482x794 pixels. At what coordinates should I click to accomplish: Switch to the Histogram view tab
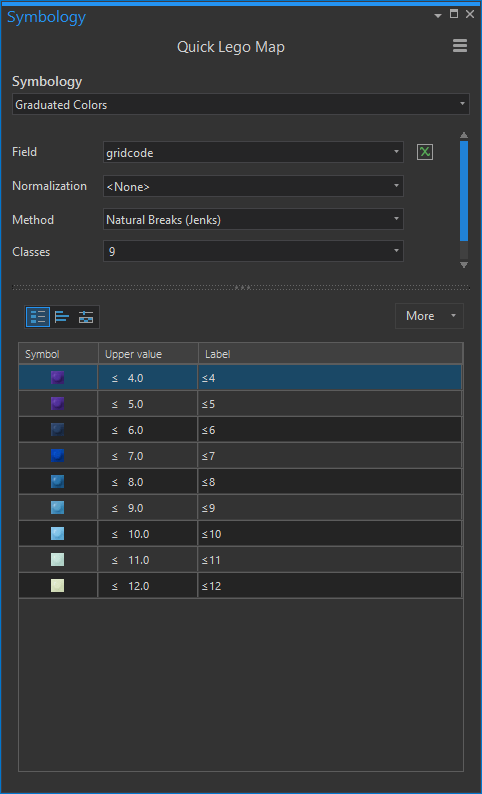point(62,317)
